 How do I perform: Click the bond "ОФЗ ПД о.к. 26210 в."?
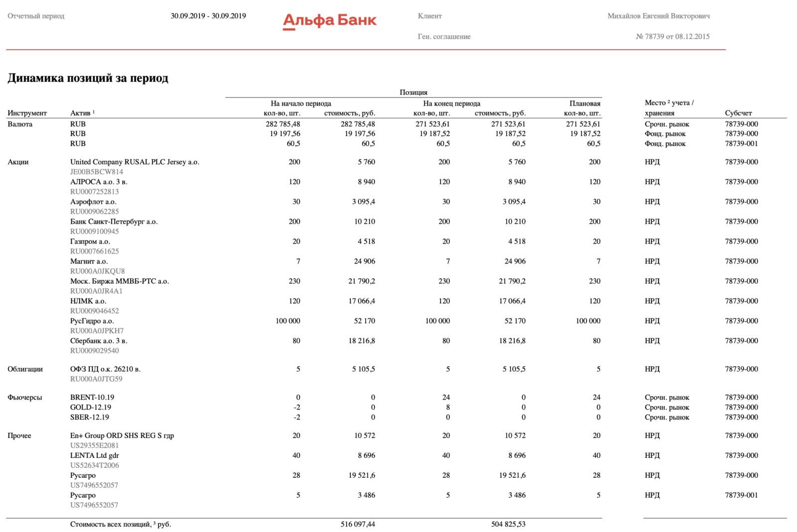click(105, 369)
